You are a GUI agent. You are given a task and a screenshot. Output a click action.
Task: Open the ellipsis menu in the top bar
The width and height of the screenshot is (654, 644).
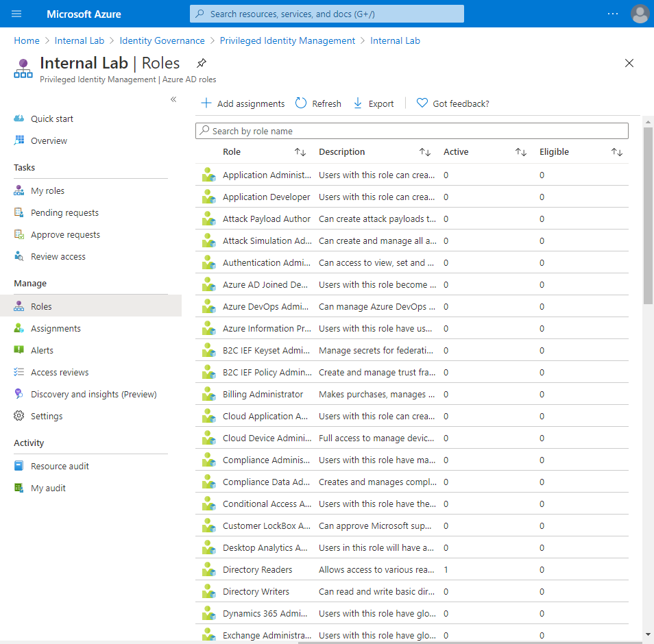[x=612, y=14]
